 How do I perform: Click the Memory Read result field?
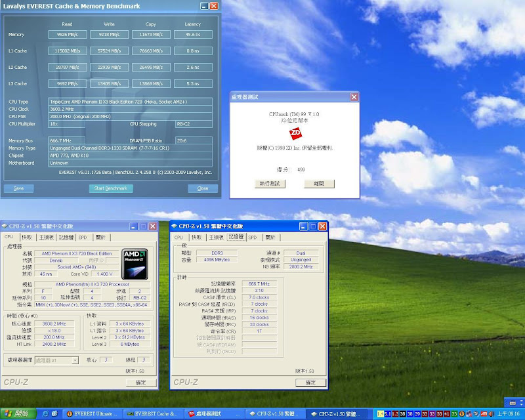(67, 35)
